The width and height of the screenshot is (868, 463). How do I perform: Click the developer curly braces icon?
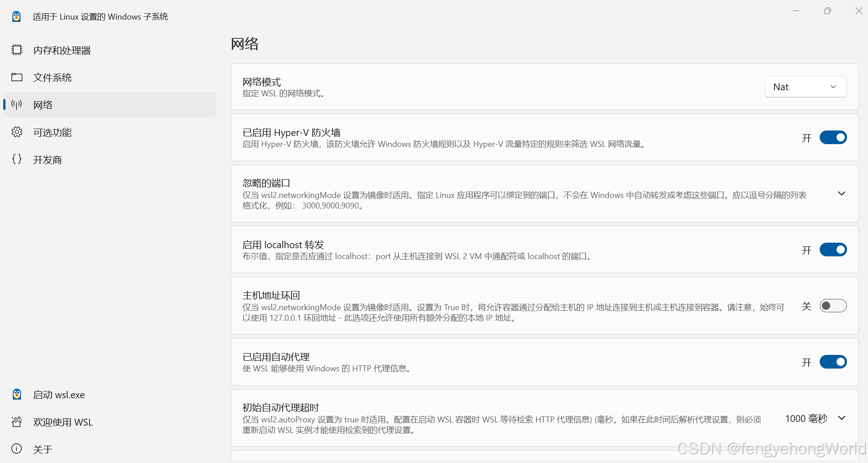17,159
